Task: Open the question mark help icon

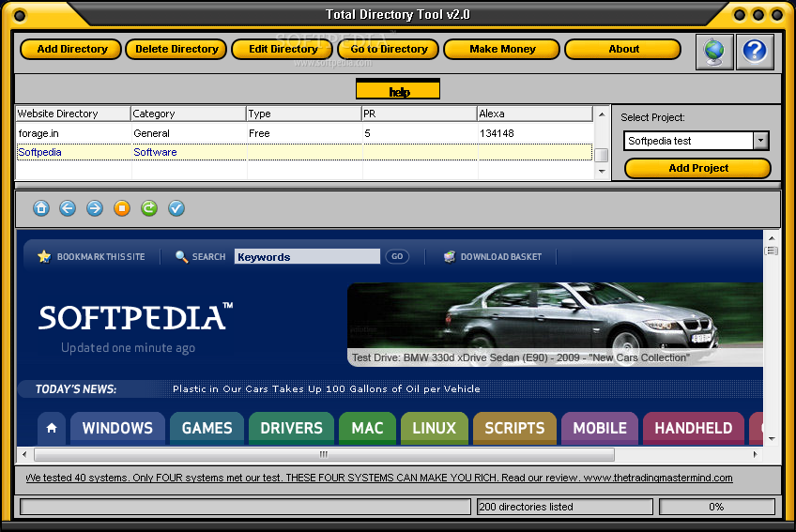Action: 755,52
